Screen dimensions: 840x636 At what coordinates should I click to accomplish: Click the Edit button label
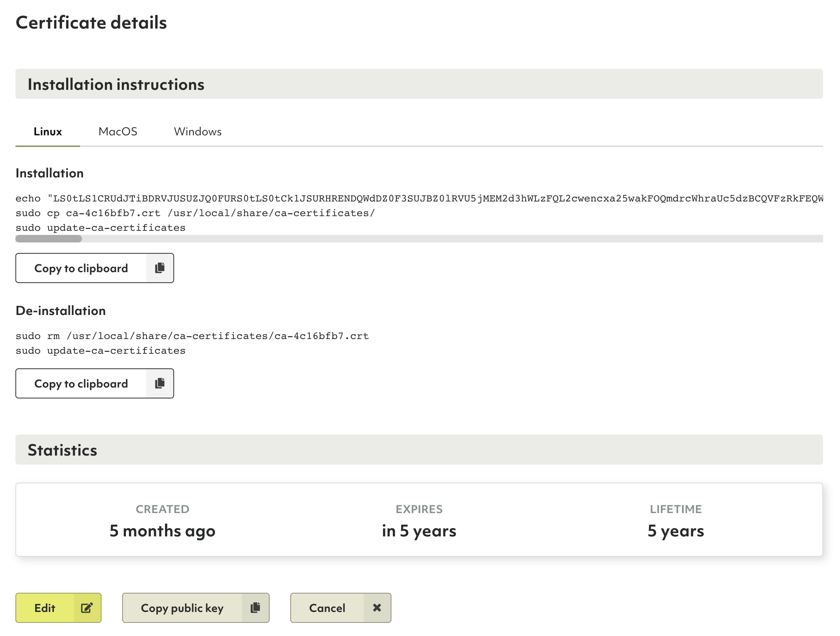coord(45,608)
